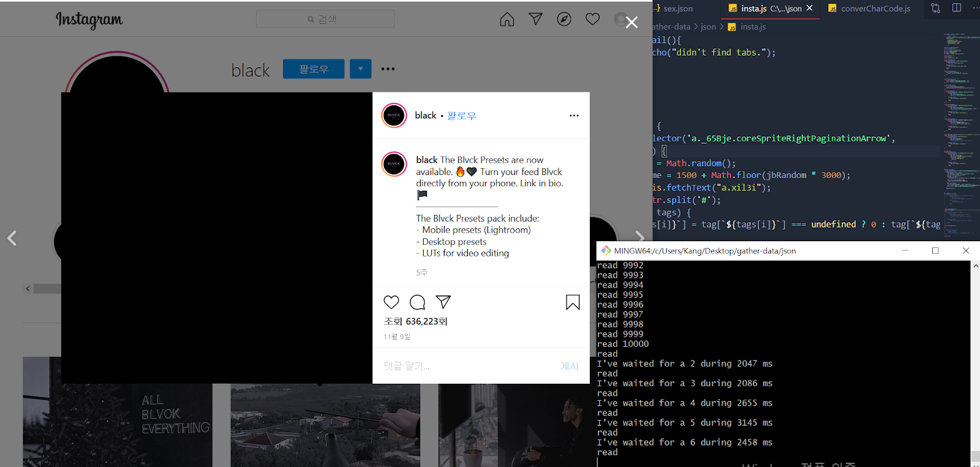Image resolution: width=980 pixels, height=467 pixels.
Task: Click 팔로우 link in post header
Action: click(x=462, y=116)
